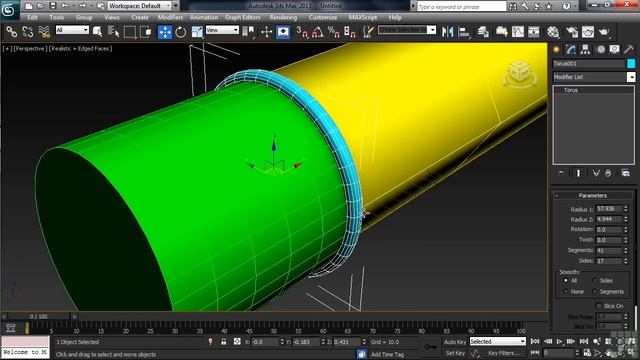
Task: Go to End of animation
Action: (x=584, y=341)
